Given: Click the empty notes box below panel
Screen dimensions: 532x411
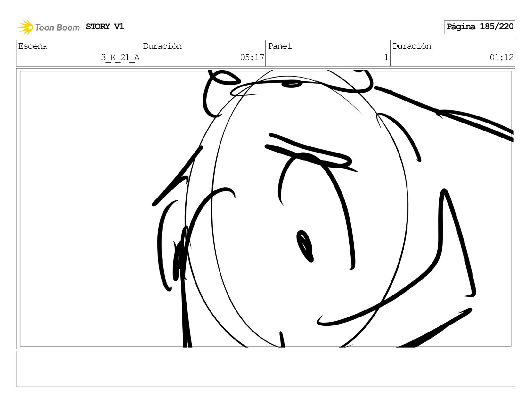Looking at the screenshot, I should pyautogui.click(x=266, y=369).
